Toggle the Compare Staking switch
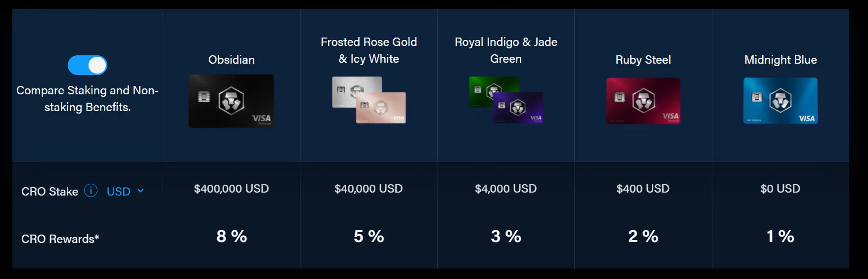 (x=88, y=65)
